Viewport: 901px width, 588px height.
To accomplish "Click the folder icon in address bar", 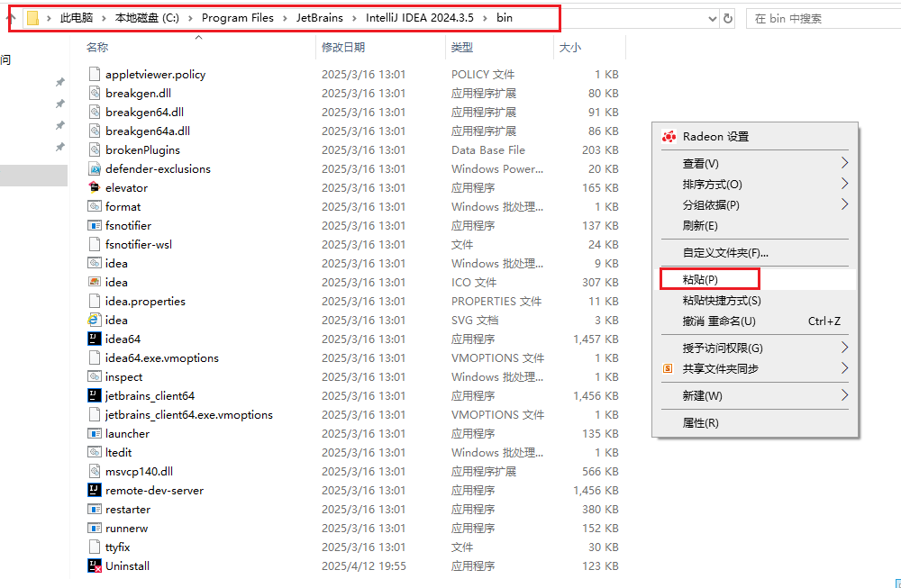I will pos(32,18).
